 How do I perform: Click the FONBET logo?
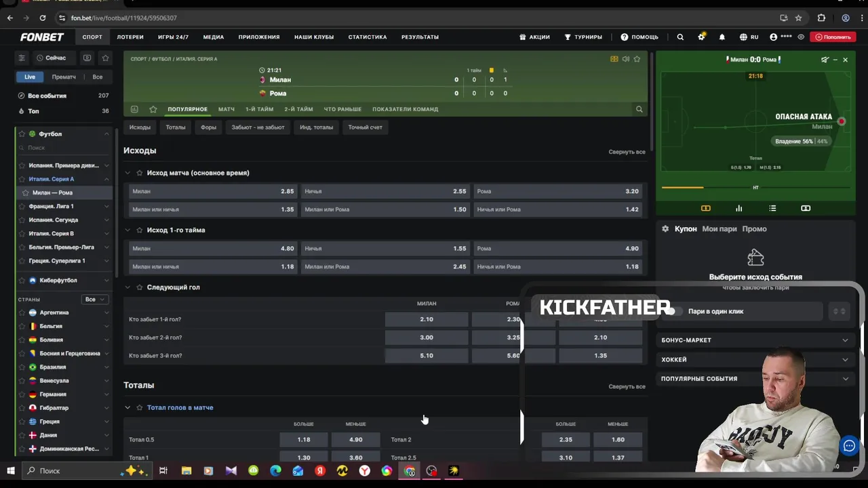click(42, 37)
